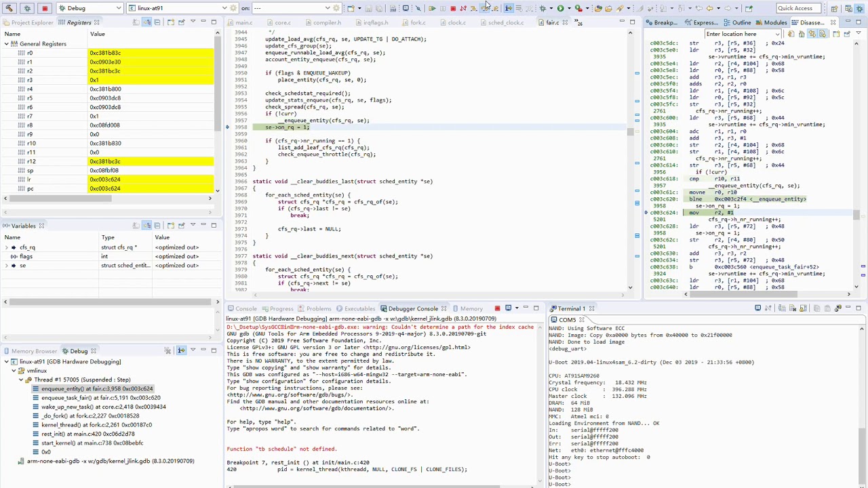Select the pc register row
868x488 pixels.
[108, 188]
